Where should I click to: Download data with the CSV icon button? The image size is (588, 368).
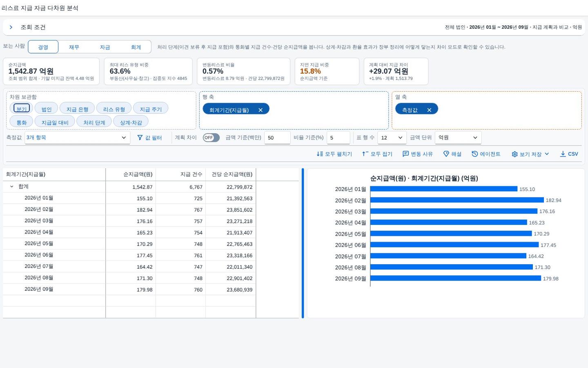click(569, 154)
